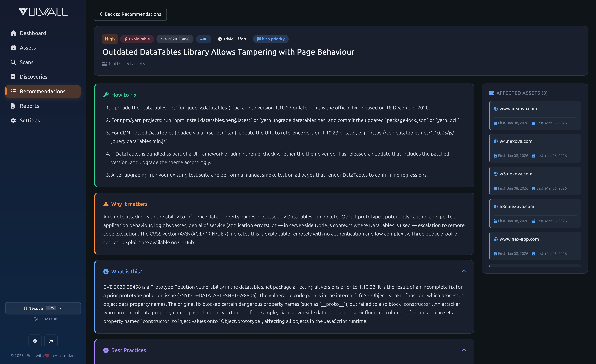This screenshot has width=596, height=364.
Task: Toggle the Exploitable badge
Action: click(137, 39)
